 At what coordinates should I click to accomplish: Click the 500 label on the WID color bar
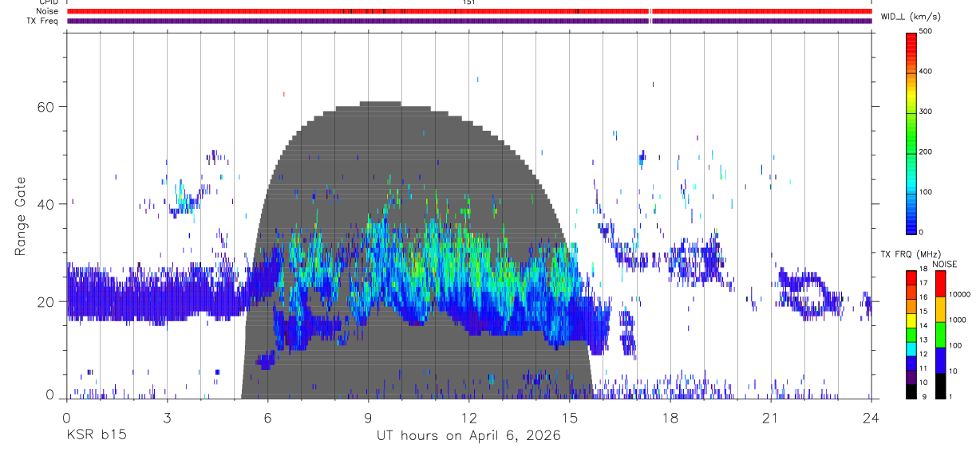(x=926, y=31)
